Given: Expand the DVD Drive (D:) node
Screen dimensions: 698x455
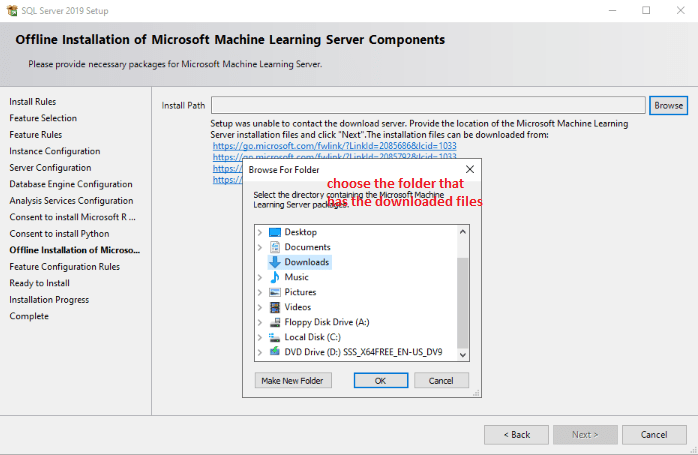Looking at the screenshot, I should pyautogui.click(x=260, y=352).
